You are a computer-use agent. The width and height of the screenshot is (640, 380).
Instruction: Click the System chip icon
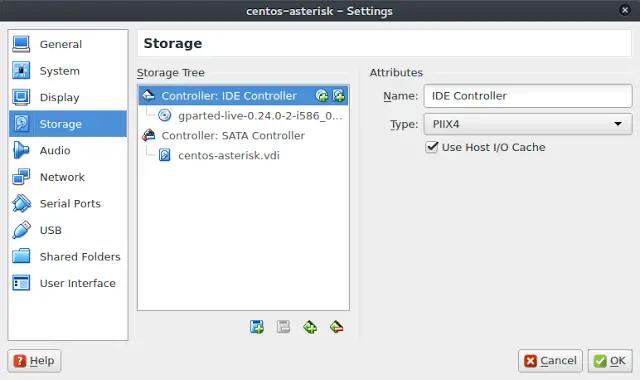[21, 71]
